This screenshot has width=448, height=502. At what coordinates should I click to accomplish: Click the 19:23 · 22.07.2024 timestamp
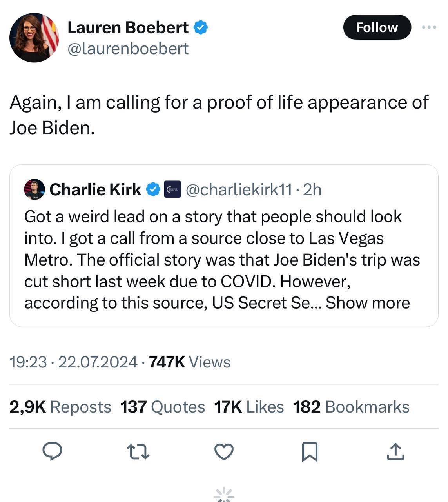[73, 362]
